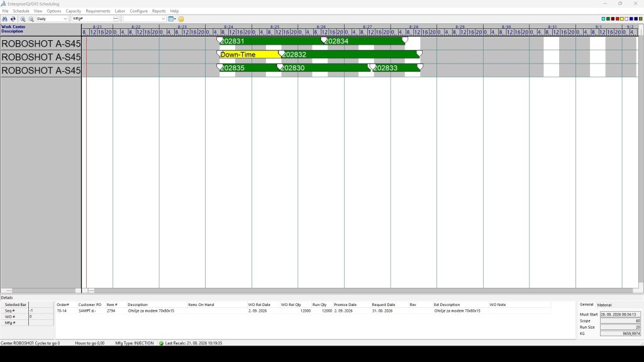Click the Mfg# search input field
This screenshot has width=644, height=362.
[92, 19]
